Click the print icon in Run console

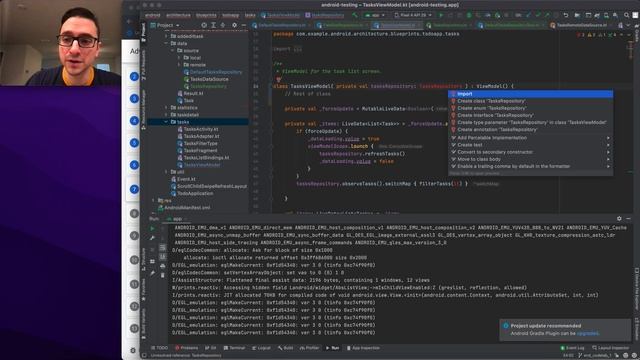click(x=162, y=266)
